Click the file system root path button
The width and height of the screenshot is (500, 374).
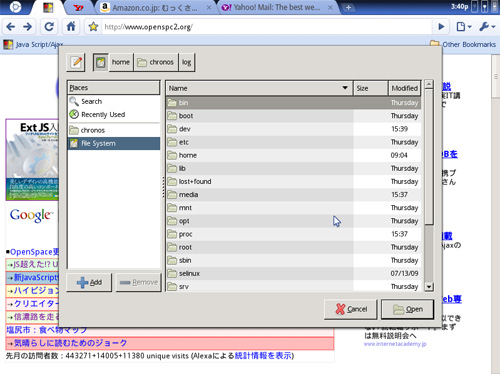tap(101, 62)
